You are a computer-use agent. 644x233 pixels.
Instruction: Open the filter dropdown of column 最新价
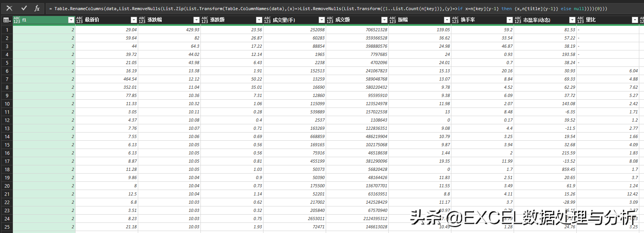[x=133, y=20]
